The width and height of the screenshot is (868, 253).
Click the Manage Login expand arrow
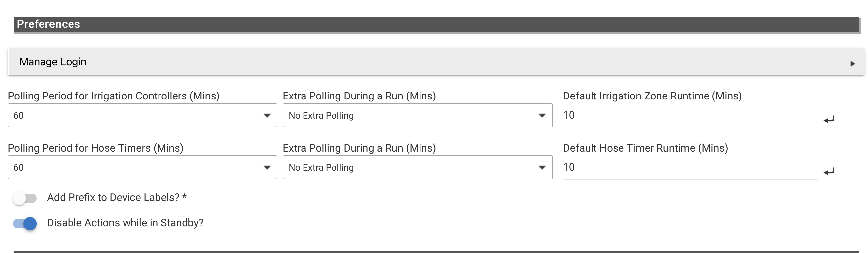coord(853,63)
